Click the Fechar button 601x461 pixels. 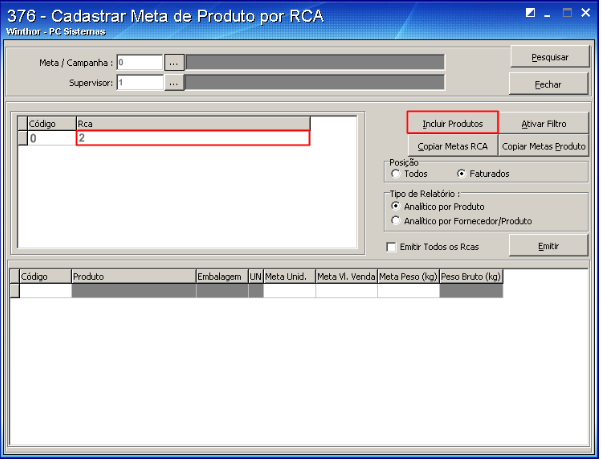click(548, 84)
